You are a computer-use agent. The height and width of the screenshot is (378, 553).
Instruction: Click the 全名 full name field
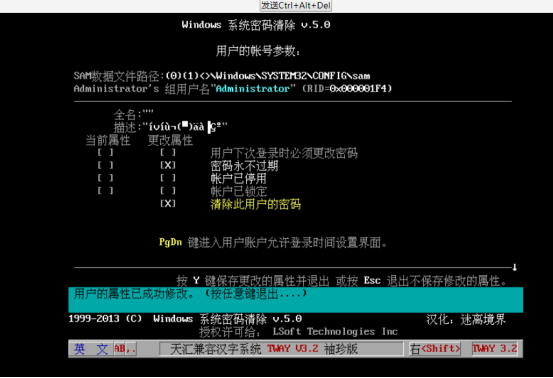(134, 115)
